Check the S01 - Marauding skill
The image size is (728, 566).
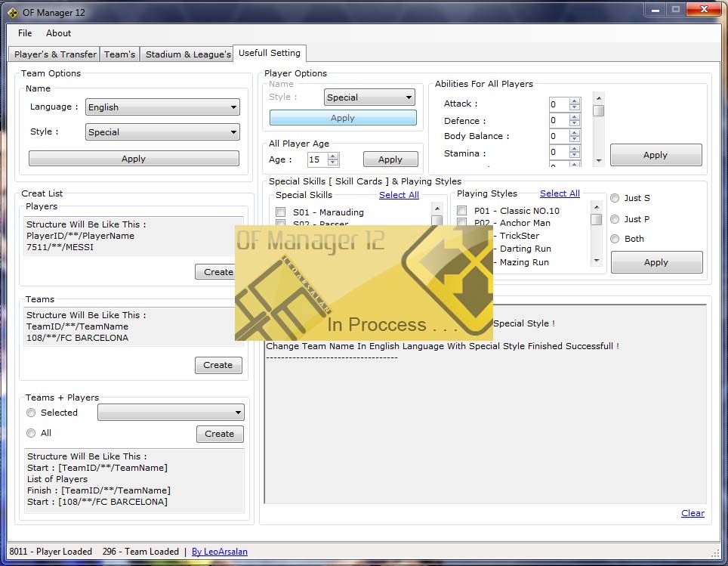(x=281, y=212)
